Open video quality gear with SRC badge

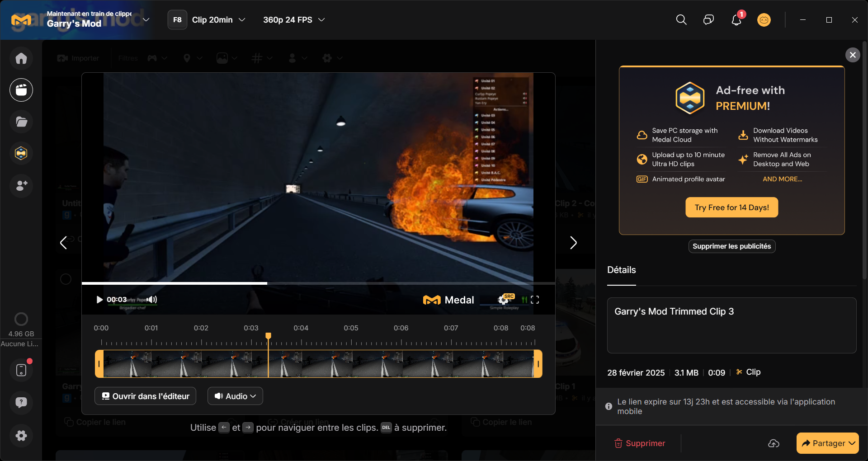click(x=504, y=299)
